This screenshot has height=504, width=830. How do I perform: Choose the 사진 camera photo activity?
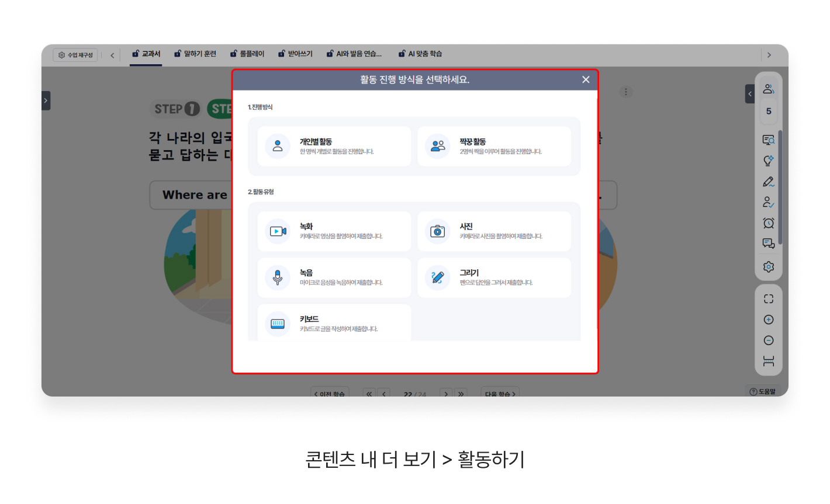(494, 231)
